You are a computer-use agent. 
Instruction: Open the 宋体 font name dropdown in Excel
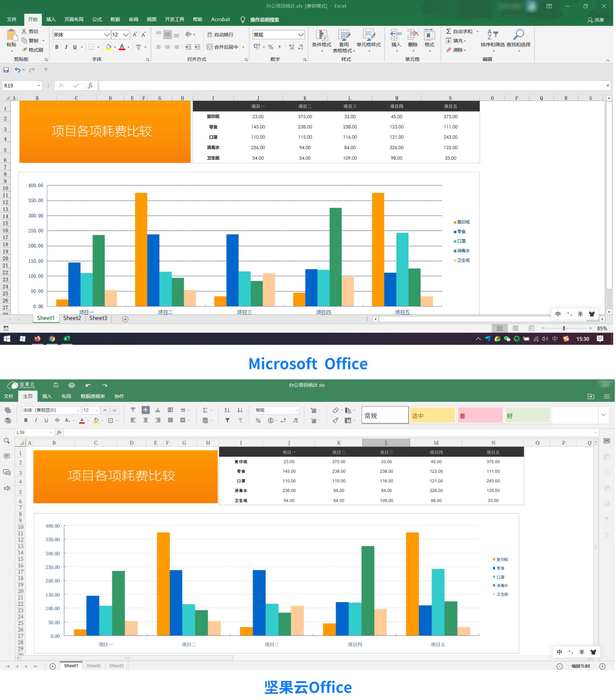tap(107, 35)
